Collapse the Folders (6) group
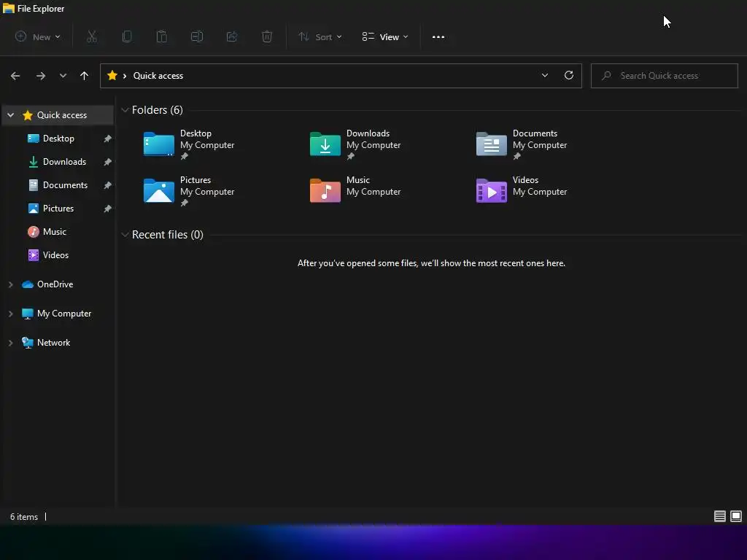 (125, 110)
